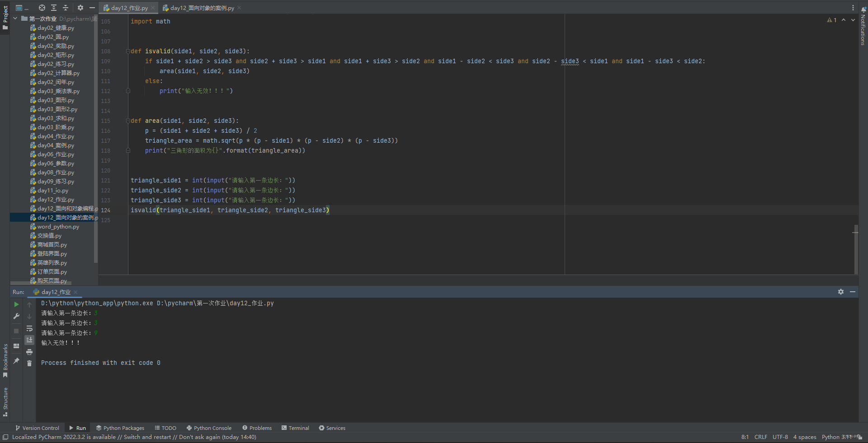This screenshot has width=868, height=443.
Task: Close the day12_面向对象的案例.py editor tab
Action: tap(239, 8)
